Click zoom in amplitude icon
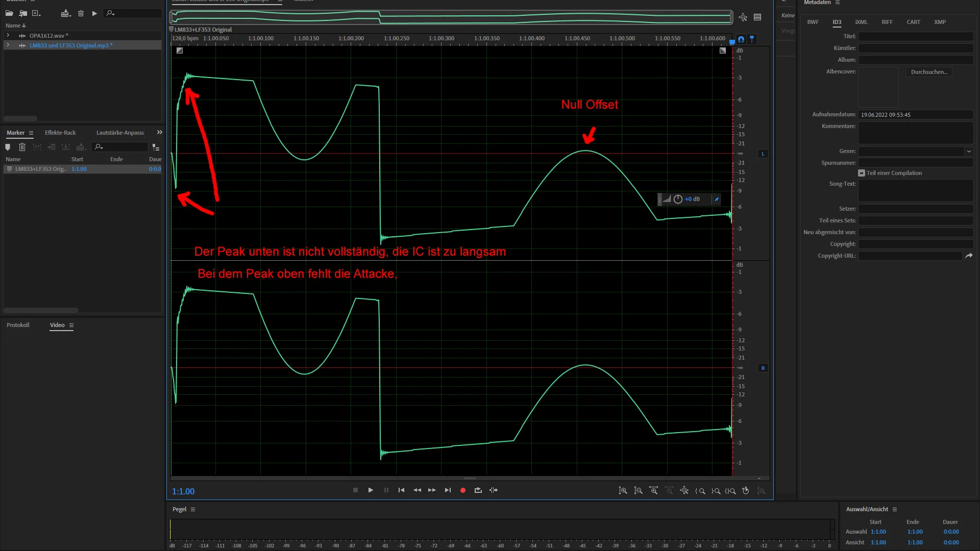 pyautogui.click(x=623, y=491)
